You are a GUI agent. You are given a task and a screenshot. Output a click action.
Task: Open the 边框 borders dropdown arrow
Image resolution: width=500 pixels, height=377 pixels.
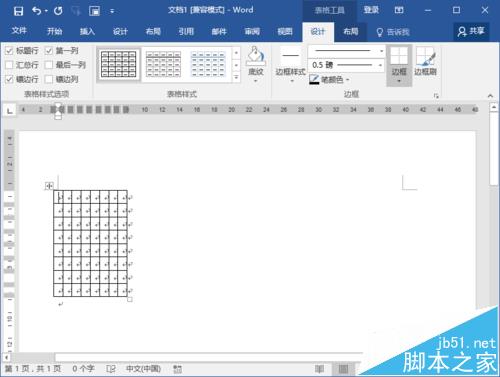(x=399, y=81)
